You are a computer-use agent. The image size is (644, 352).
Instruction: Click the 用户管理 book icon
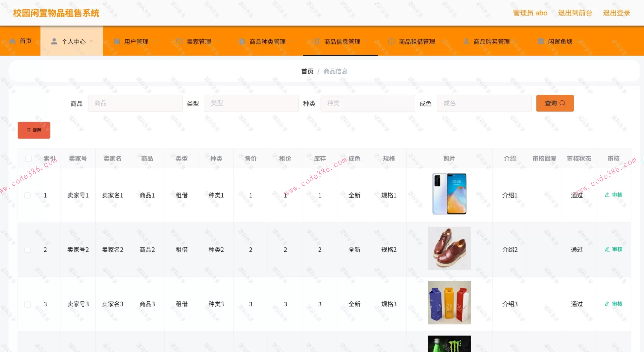[117, 41]
